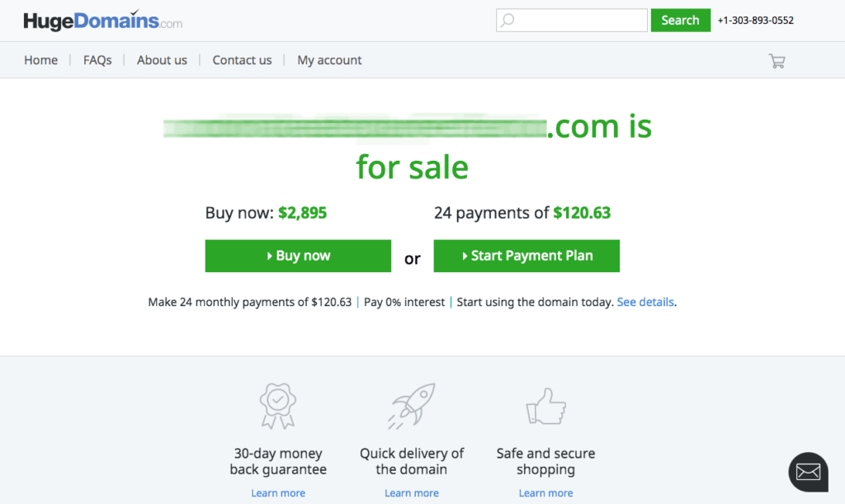The image size is (845, 504).
Task: Click Start Payment Plan button
Action: point(526,256)
